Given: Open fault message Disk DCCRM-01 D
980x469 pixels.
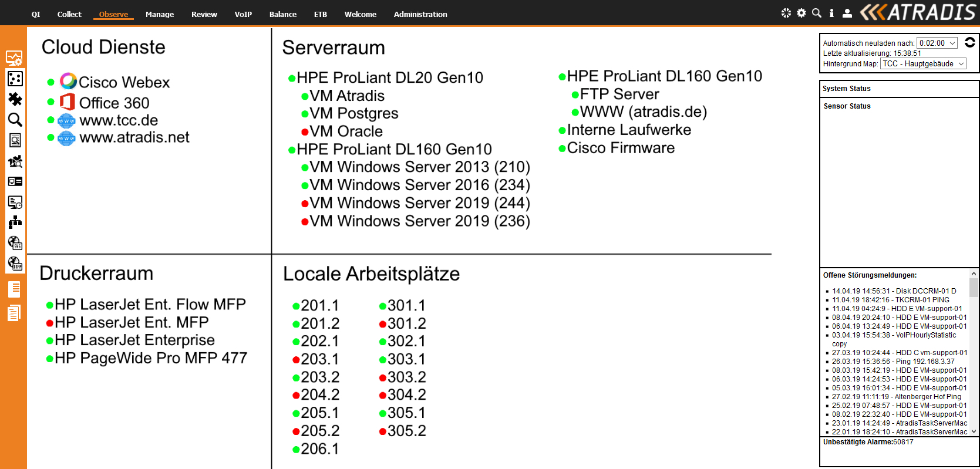Looking at the screenshot, I should 894,291.
